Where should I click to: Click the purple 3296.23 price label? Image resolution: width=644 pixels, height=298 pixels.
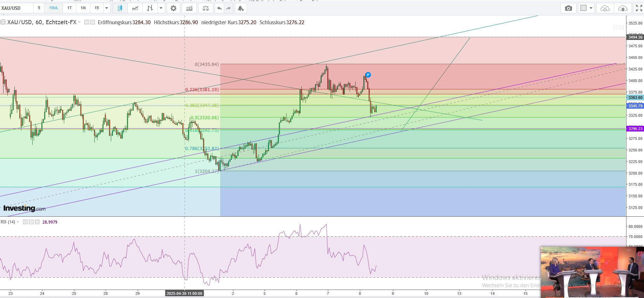[x=635, y=129]
